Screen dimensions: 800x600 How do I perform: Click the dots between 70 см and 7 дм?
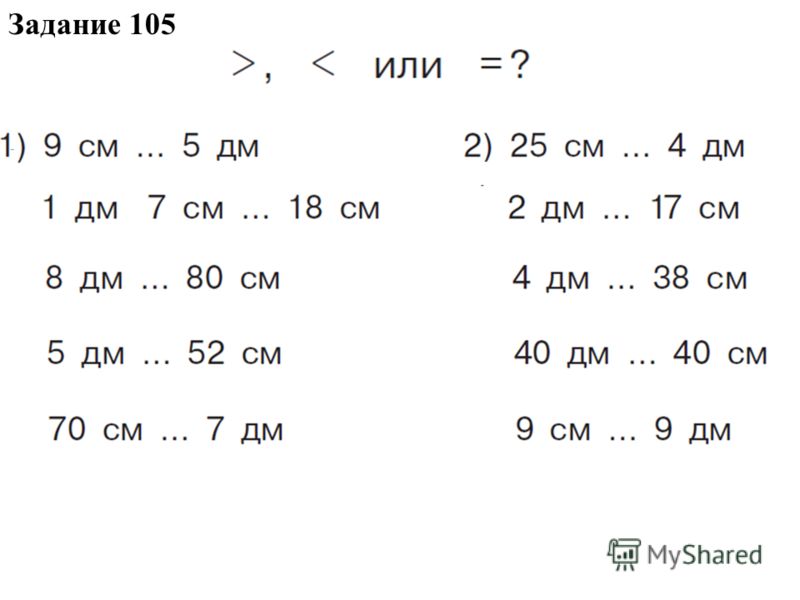(x=174, y=437)
